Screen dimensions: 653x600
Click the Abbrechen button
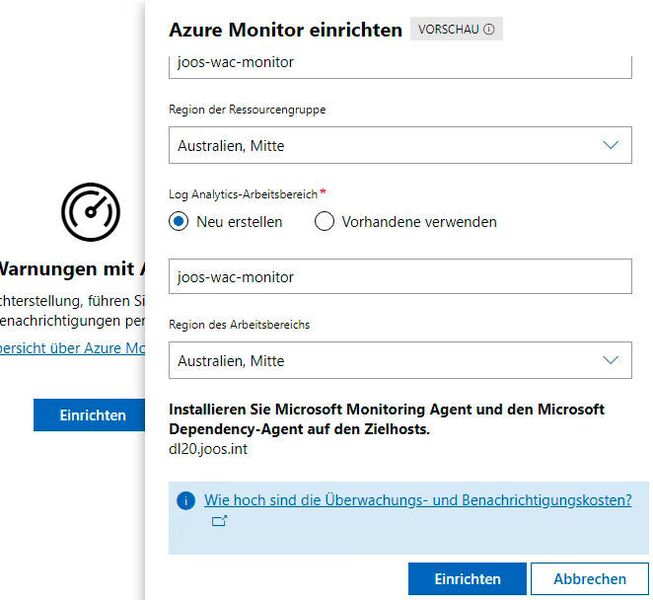(x=590, y=579)
